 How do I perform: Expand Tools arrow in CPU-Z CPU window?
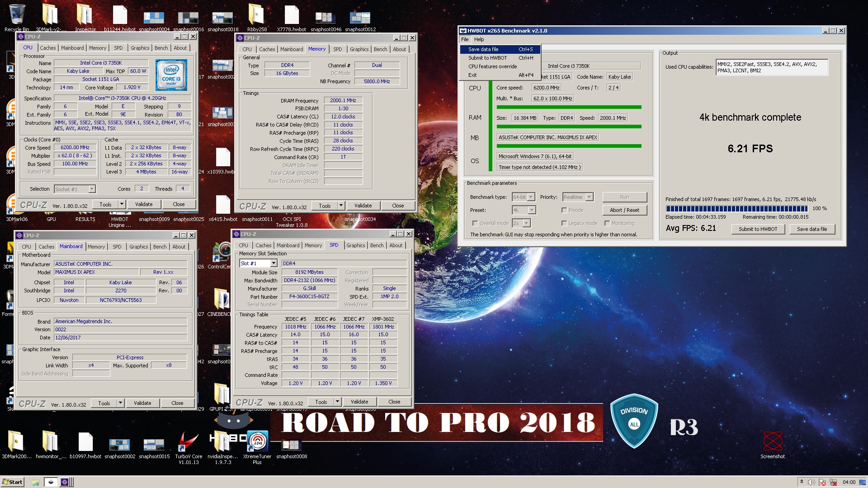pyautogui.click(x=122, y=204)
